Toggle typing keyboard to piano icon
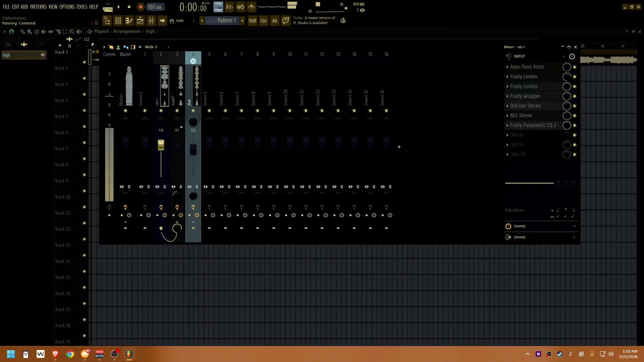The image size is (644, 362). [x=218, y=7]
